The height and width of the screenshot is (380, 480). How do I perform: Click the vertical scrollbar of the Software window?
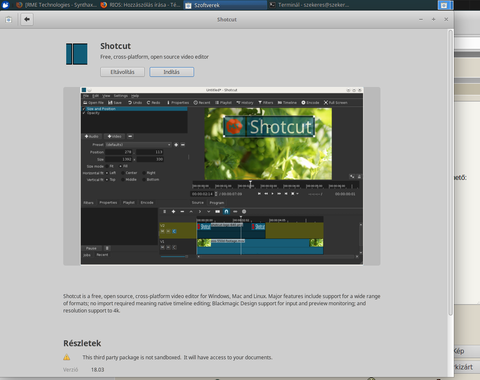point(450,172)
